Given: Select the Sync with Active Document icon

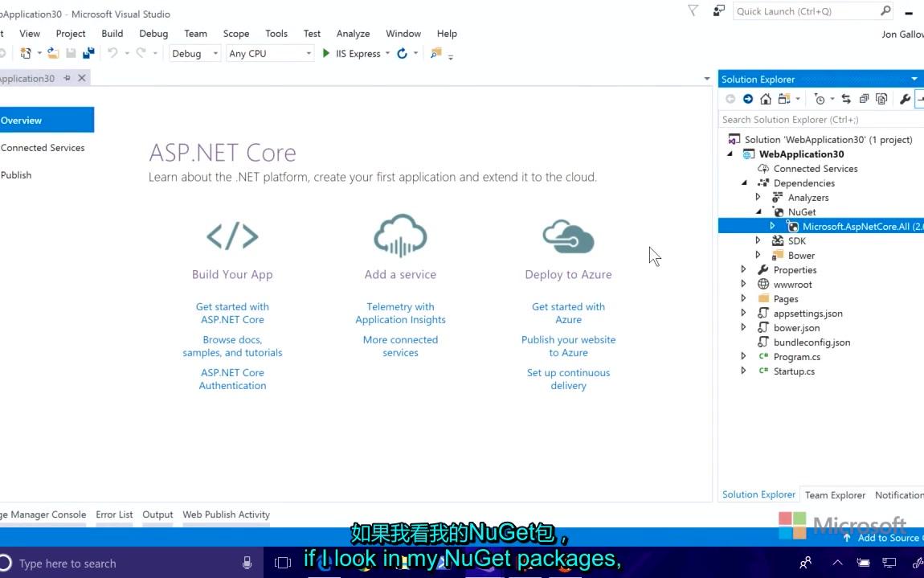Looking at the screenshot, I should click(846, 98).
